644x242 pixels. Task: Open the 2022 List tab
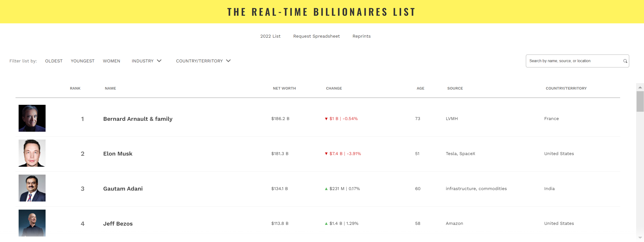270,36
